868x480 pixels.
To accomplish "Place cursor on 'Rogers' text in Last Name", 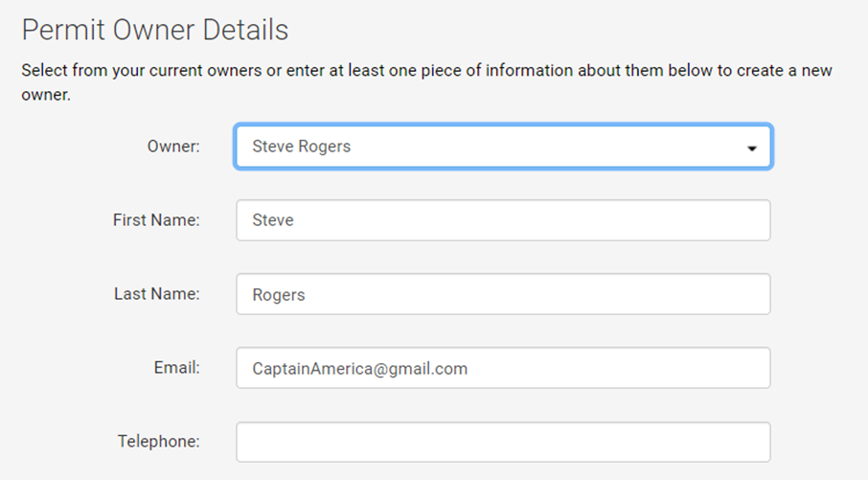I will point(279,295).
